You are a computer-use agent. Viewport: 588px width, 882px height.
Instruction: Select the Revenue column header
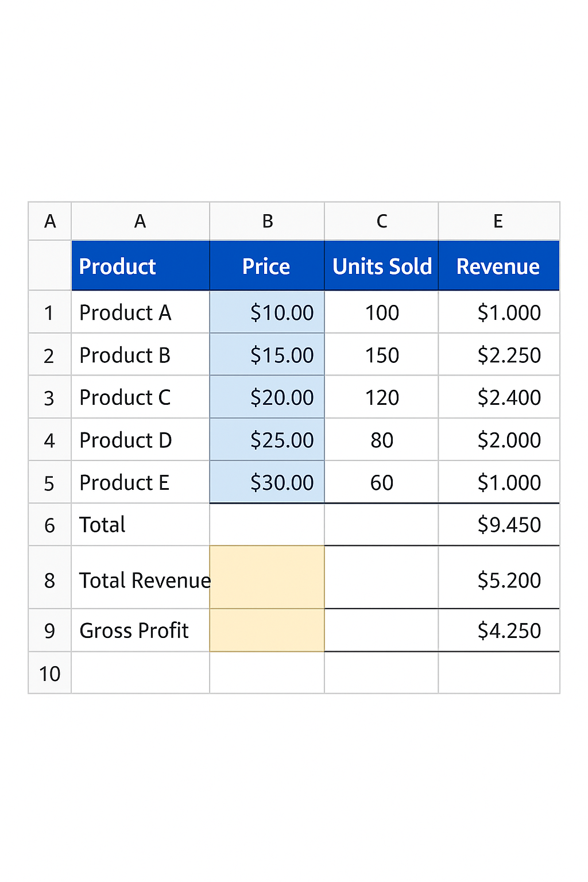497,266
